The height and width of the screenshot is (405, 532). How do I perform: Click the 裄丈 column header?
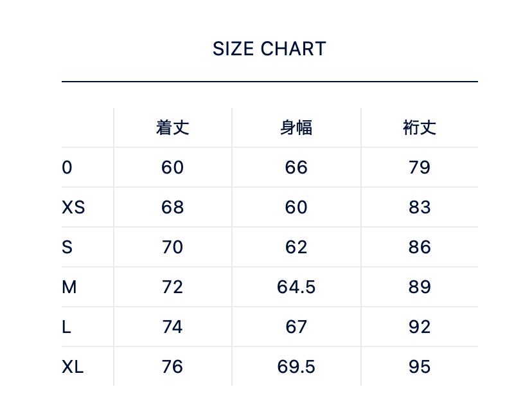coord(420,127)
